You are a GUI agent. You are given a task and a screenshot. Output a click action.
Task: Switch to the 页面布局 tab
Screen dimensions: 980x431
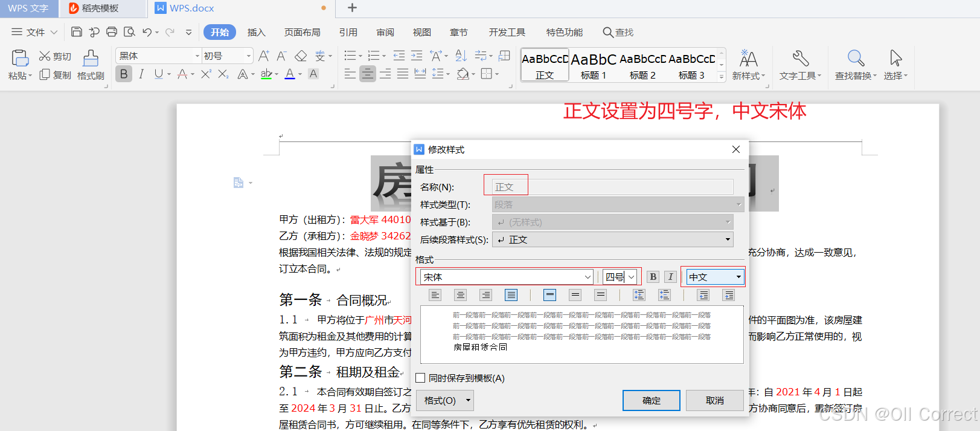303,32
